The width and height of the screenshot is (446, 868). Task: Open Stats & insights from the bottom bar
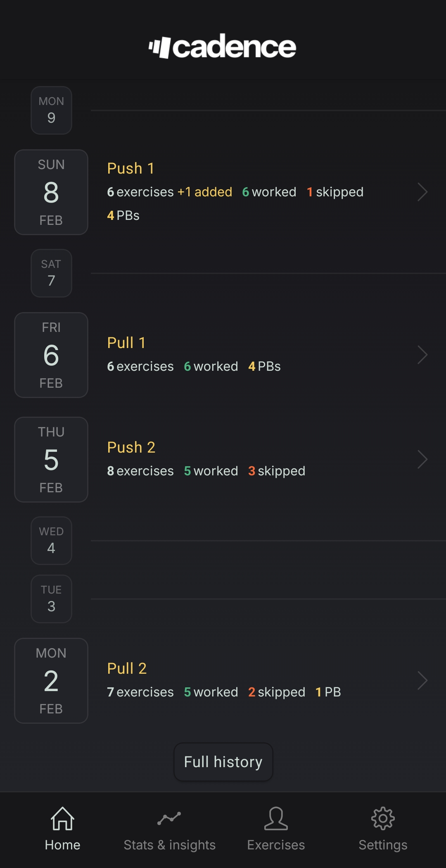[170, 827]
